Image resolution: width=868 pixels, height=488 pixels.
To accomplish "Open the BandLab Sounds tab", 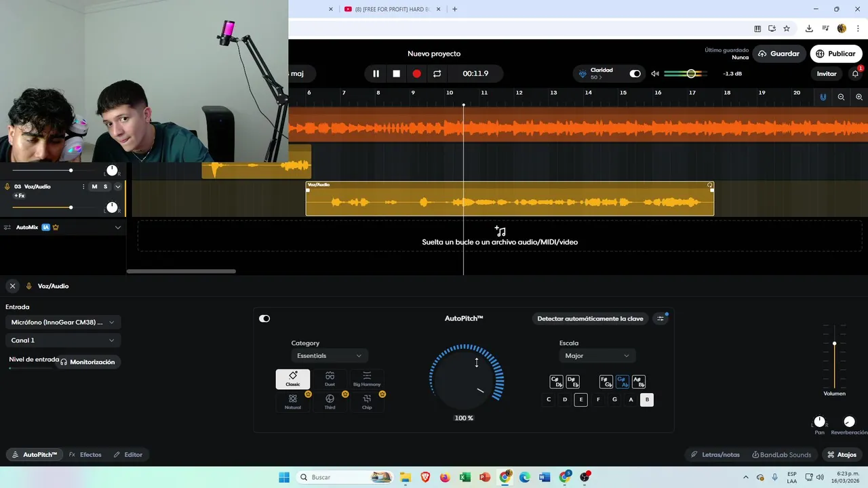I will (781, 455).
